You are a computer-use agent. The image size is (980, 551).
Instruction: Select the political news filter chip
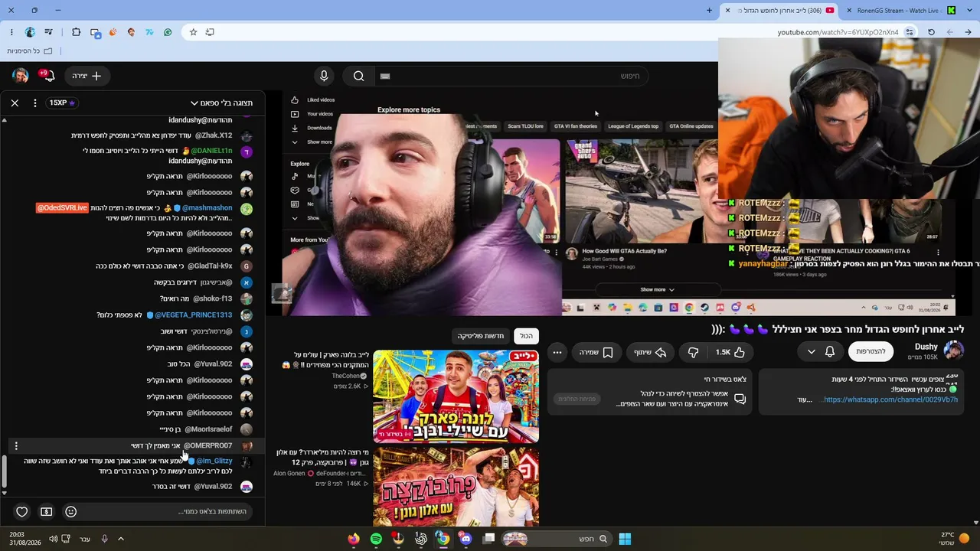[481, 336]
